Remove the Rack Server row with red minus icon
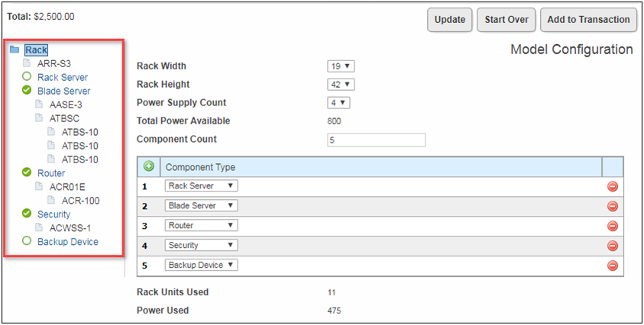644x325 pixels. [612, 186]
